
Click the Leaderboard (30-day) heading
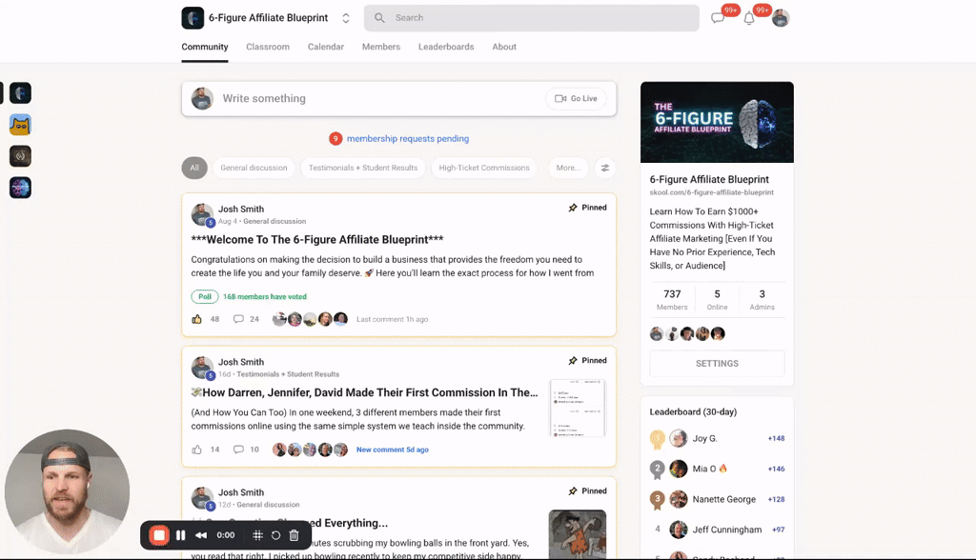[693, 412]
